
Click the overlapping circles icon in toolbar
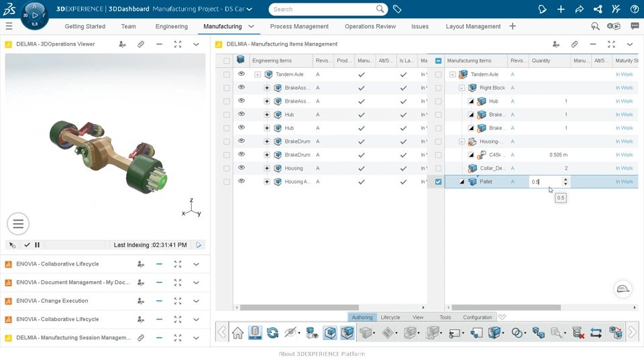pos(517,333)
